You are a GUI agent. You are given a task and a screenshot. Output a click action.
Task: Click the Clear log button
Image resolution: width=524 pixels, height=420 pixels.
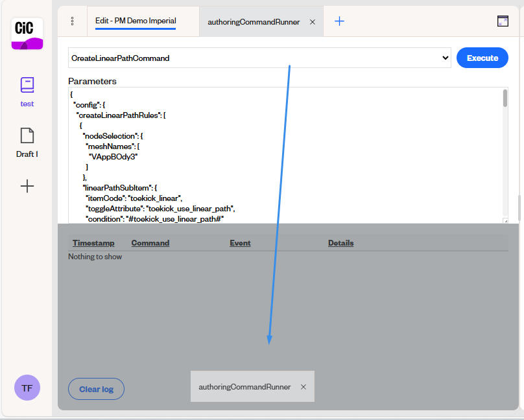[x=96, y=389]
